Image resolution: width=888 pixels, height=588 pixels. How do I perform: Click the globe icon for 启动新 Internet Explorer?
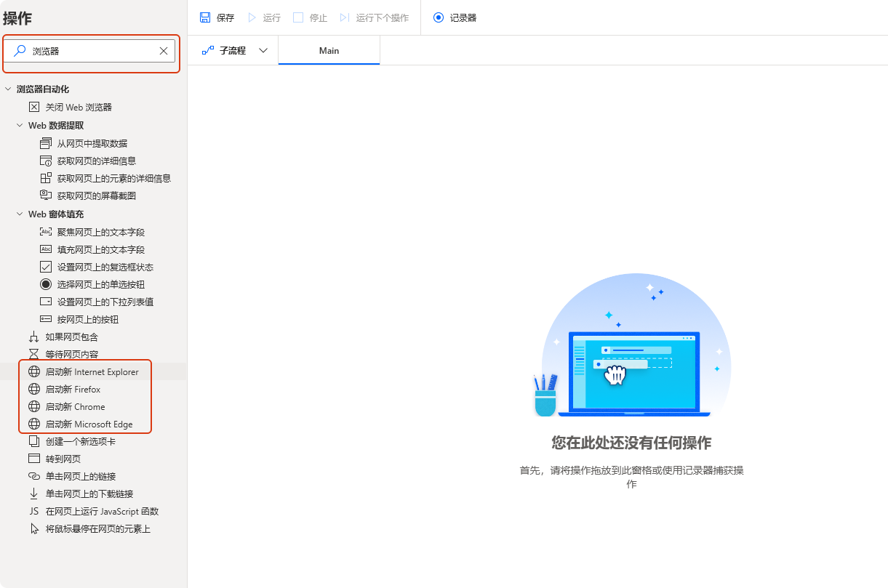click(x=34, y=371)
